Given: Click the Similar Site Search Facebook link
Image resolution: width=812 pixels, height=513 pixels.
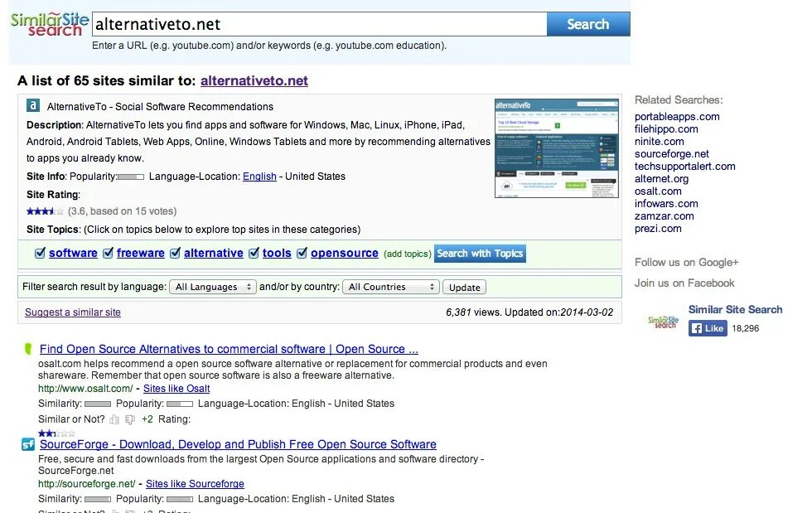Looking at the screenshot, I should pyautogui.click(x=735, y=309).
